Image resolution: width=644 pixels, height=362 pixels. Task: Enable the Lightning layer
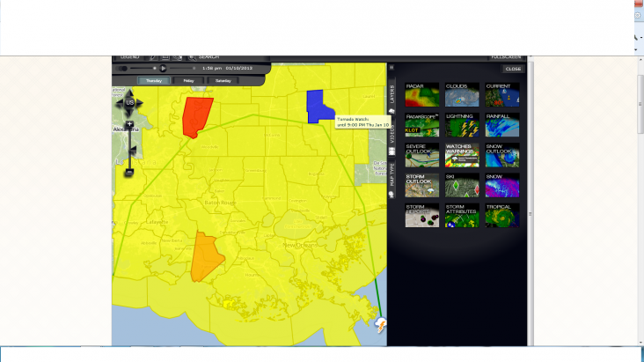point(462,125)
